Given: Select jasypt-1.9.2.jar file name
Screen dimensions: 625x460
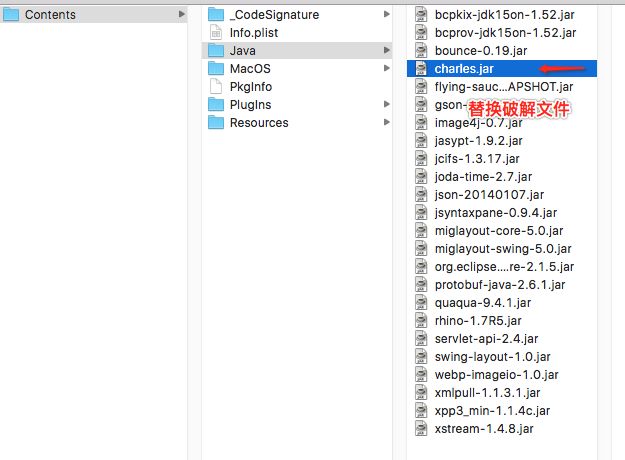Looking at the screenshot, I should coord(478,141).
